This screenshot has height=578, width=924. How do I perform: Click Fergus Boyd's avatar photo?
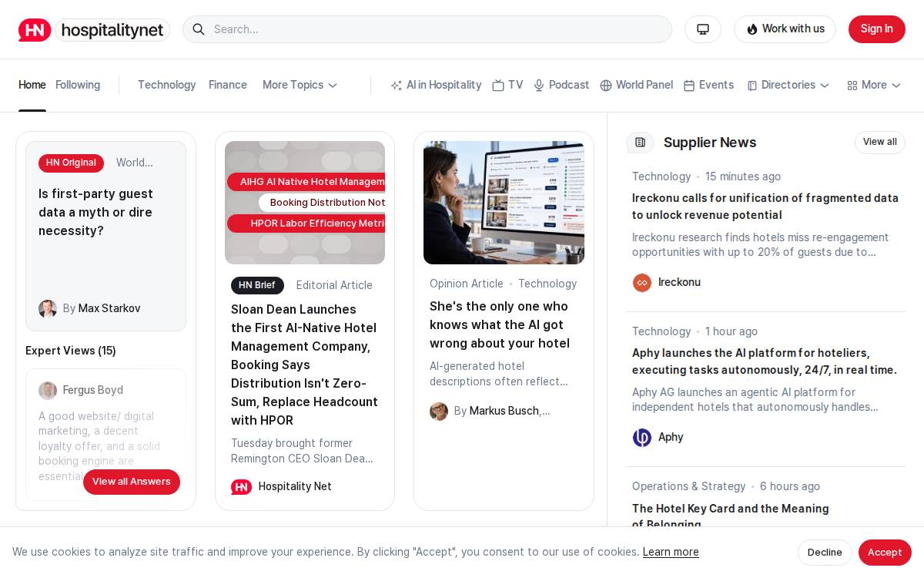(x=48, y=391)
